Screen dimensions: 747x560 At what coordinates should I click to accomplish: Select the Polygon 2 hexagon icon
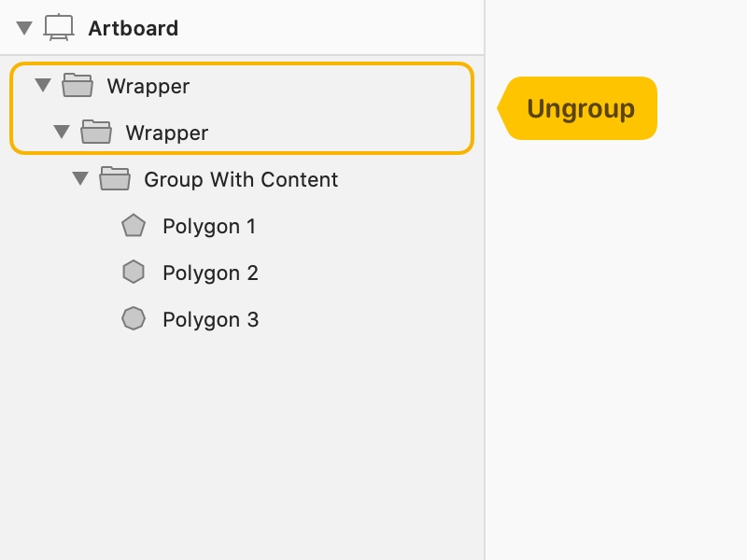click(134, 272)
